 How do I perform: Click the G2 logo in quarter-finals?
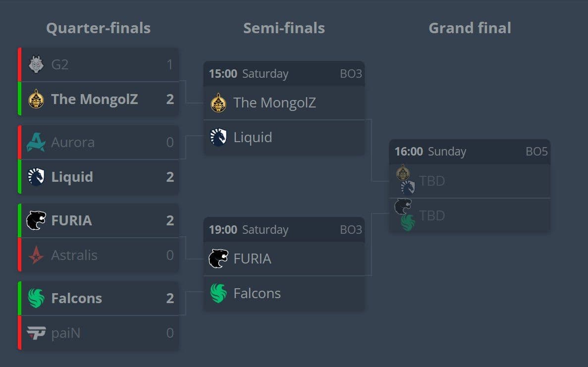(36, 64)
